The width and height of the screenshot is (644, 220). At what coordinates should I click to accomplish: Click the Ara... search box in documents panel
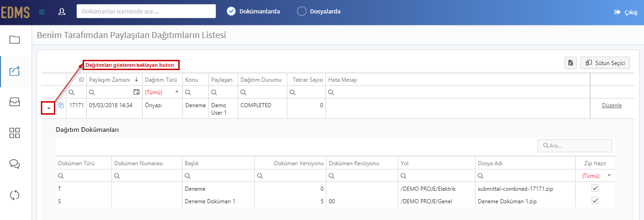click(575, 146)
